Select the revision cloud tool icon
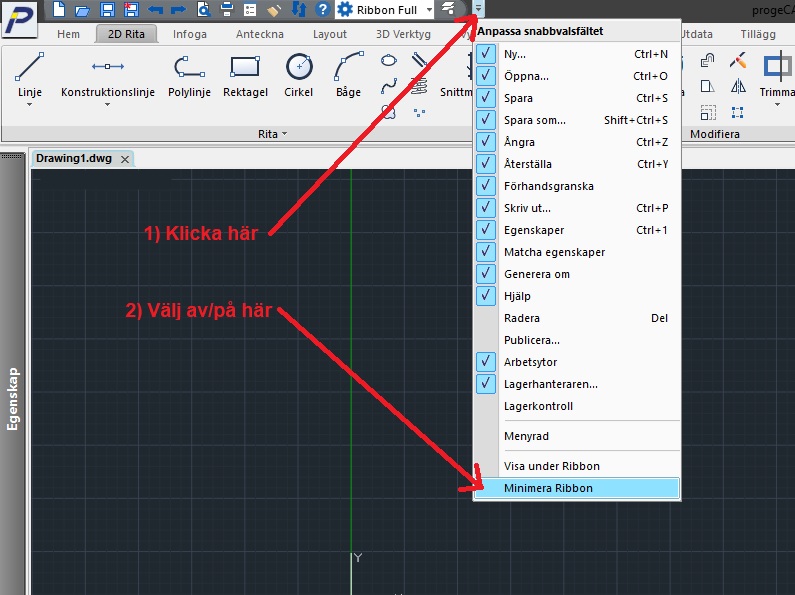Image resolution: width=795 pixels, height=595 pixels. pos(388,112)
